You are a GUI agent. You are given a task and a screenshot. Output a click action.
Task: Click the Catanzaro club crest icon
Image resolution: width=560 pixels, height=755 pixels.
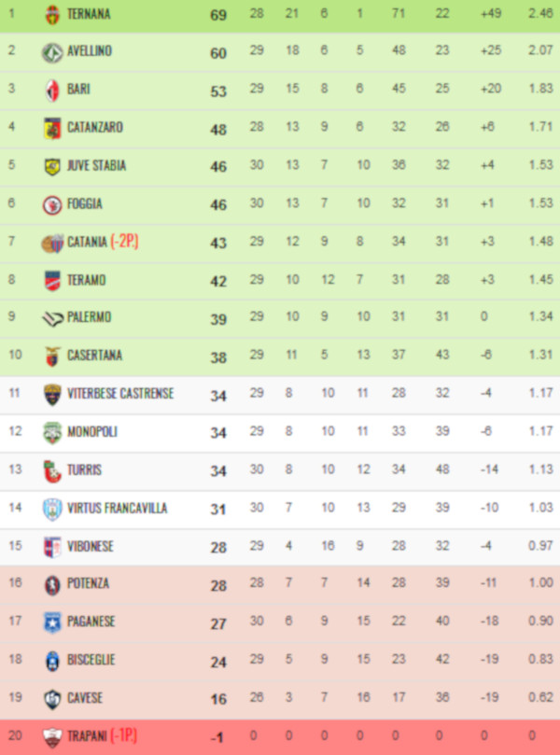tap(52, 128)
